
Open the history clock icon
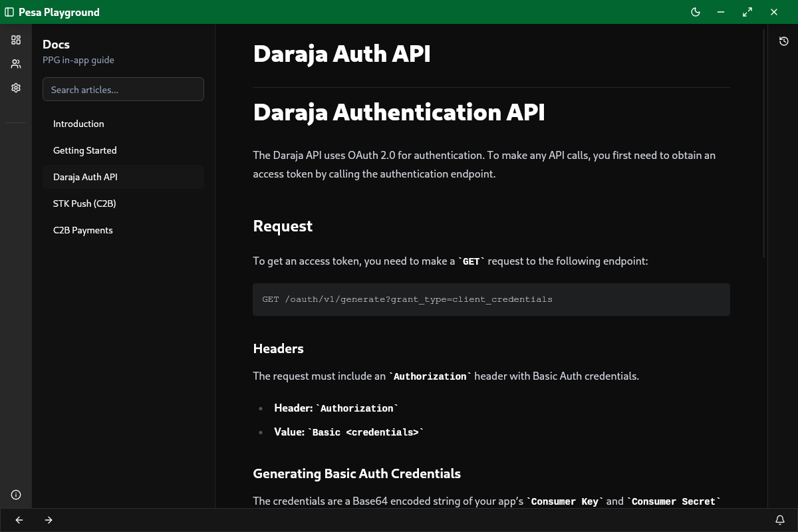783,41
